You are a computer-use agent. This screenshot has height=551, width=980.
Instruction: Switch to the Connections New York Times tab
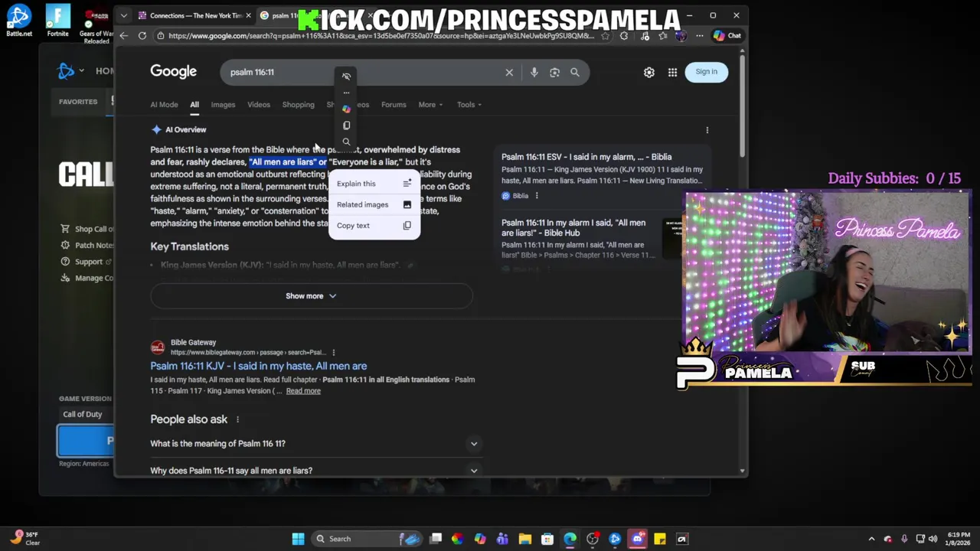(194, 15)
